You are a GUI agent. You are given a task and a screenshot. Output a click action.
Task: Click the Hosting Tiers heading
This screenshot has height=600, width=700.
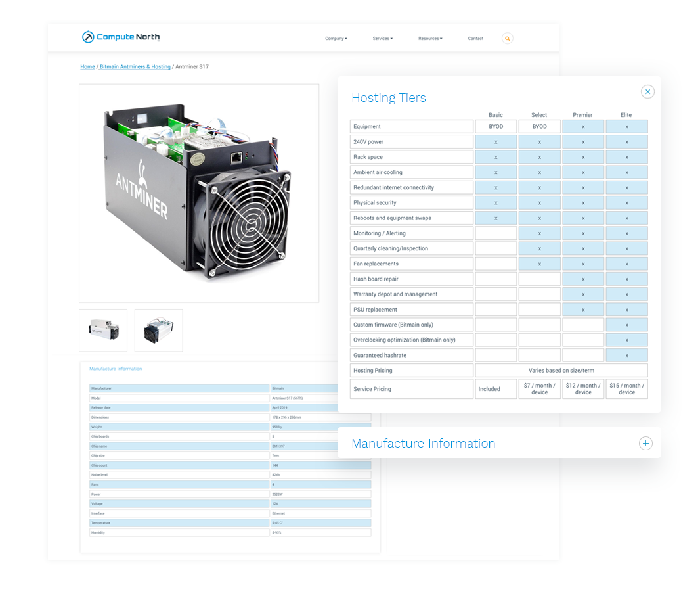389,98
